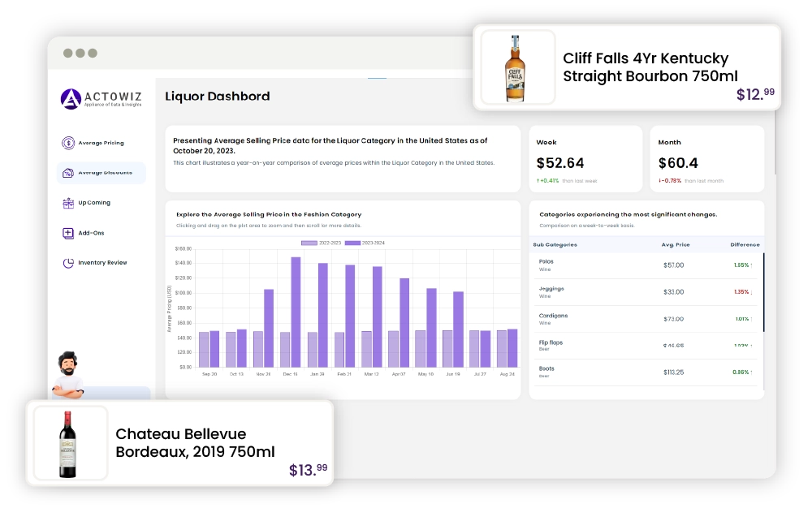Click the Add-Ons plus icon

[68, 233]
